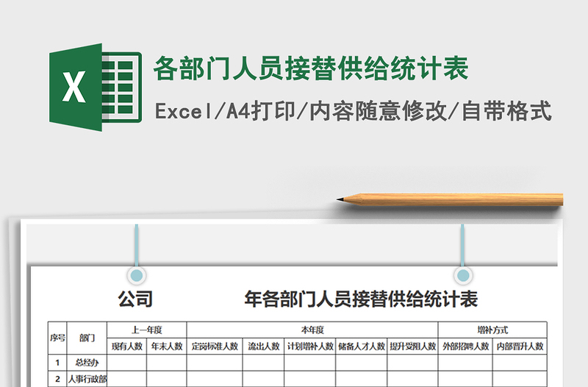Image resolution: width=588 pixels, height=387 pixels.
Task: Select the 上一年度 header cell
Action: (146, 330)
